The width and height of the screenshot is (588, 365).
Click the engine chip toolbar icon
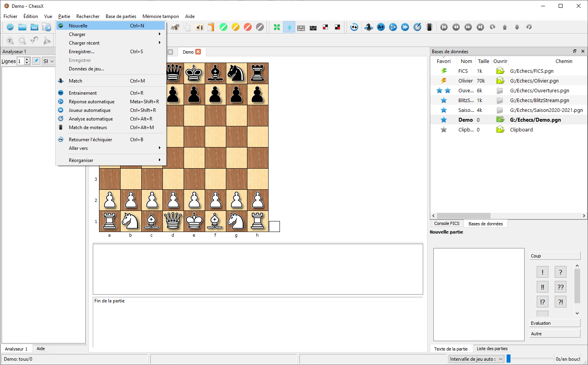[x=429, y=27]
